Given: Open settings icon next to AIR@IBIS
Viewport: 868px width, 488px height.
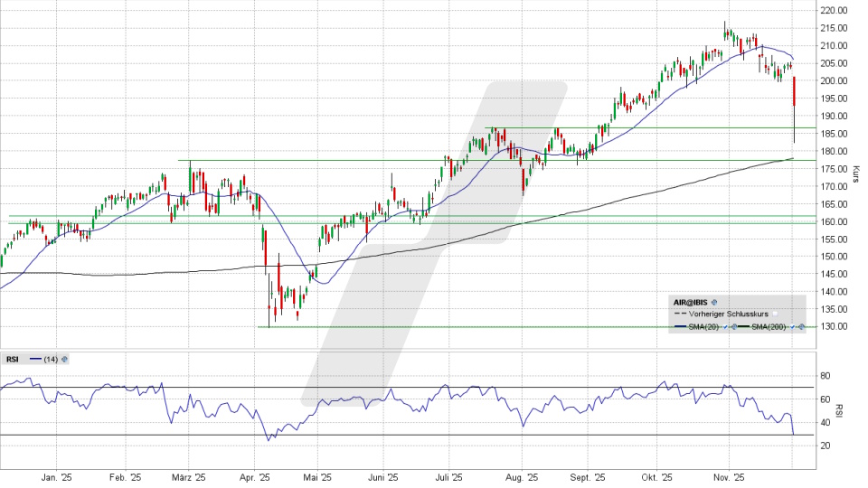Looking at the screenshot, I should [x=714, y=301].
